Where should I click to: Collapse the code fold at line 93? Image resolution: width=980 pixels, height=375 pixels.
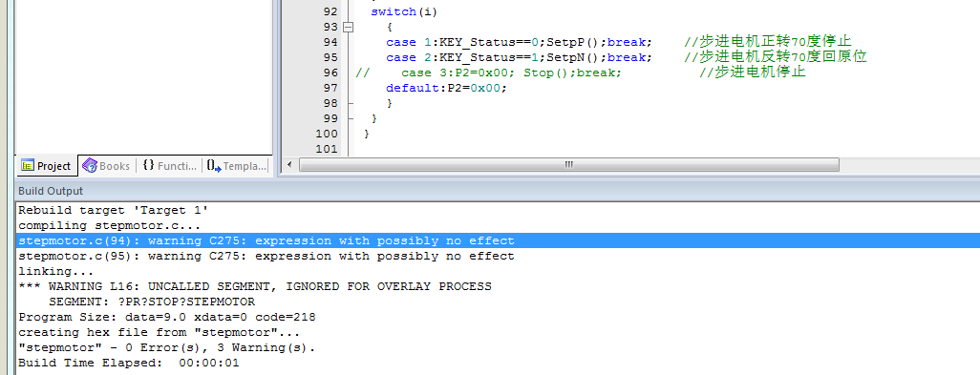click(348, 27)
